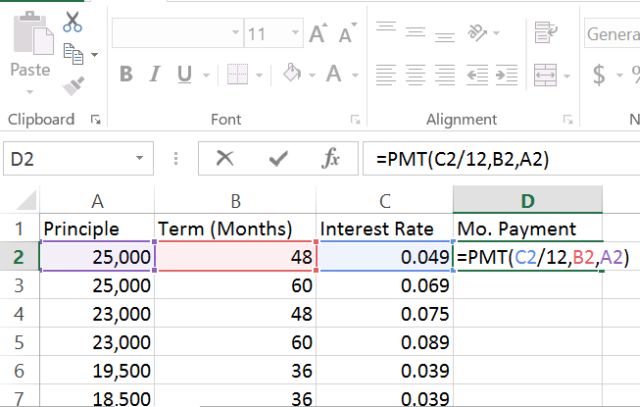Apply the Font Color A button

[334, 74]
